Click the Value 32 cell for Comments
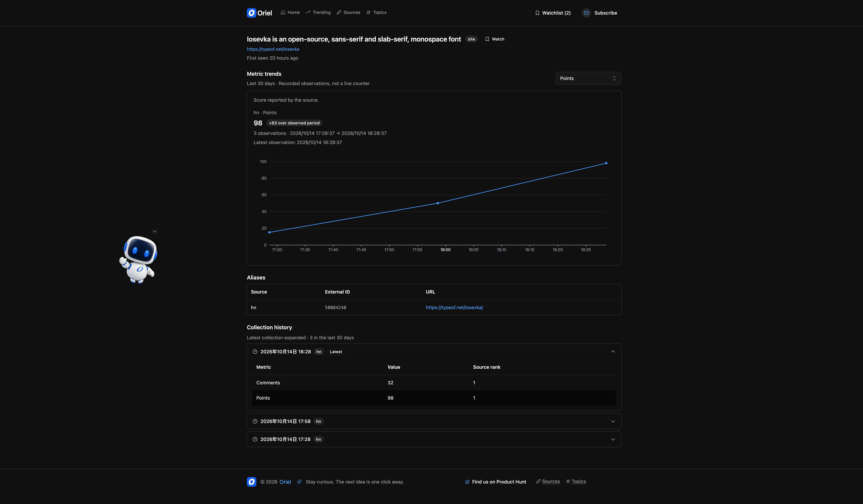863x504 pixels. coord(390,383)
